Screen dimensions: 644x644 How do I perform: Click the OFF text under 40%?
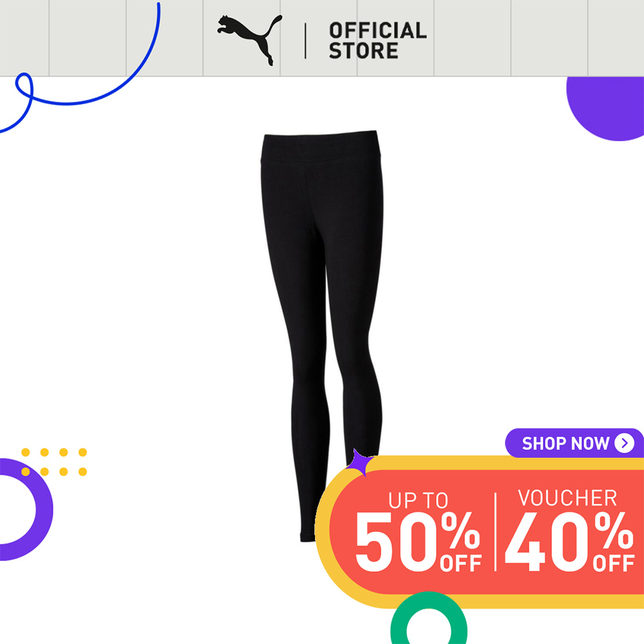coord(614,563)
